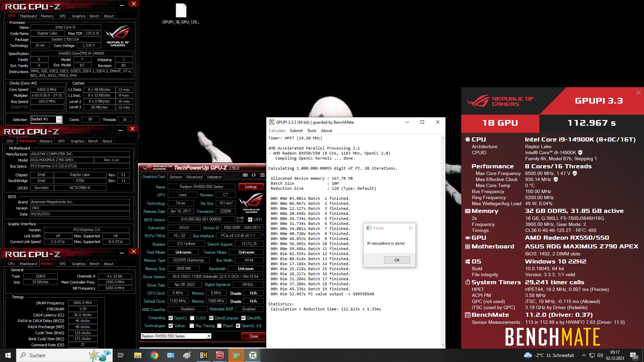This screenshot has width=644, height=362.
Task: Close the GPUPI 3.3 BenchMate panel
Action: (638, 92)
